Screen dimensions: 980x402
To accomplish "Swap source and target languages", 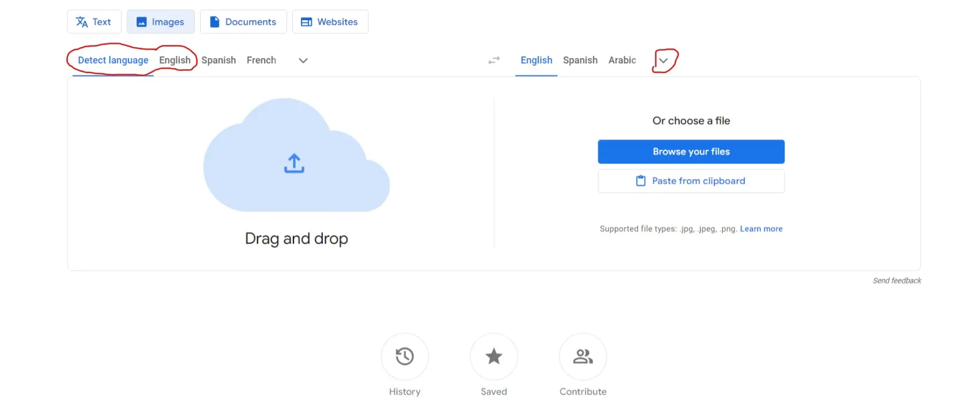I will [494, 60].
